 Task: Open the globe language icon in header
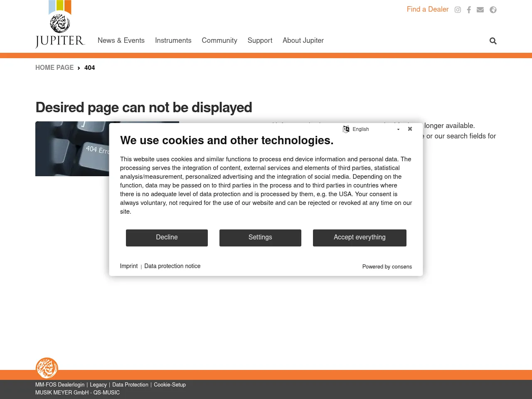point(493,10)
